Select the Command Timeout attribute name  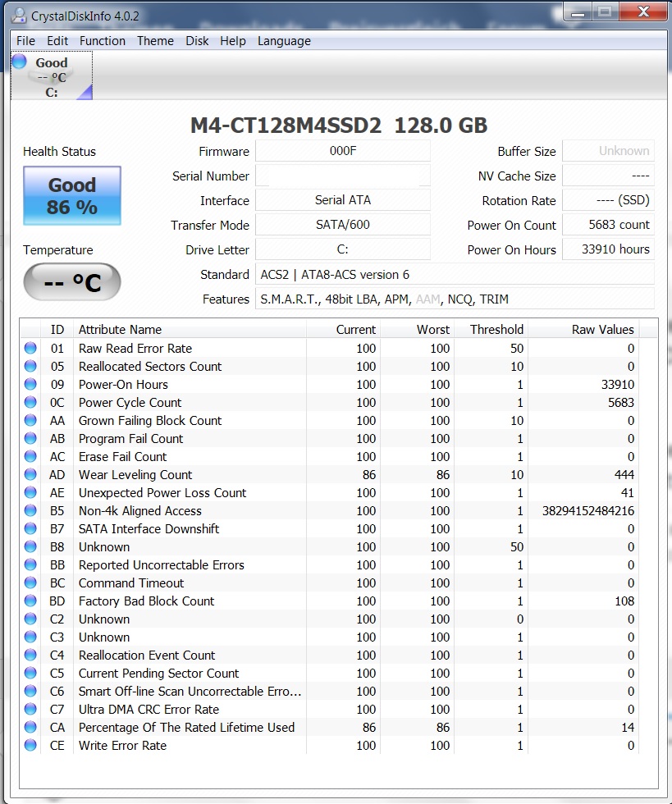point(131,583)
